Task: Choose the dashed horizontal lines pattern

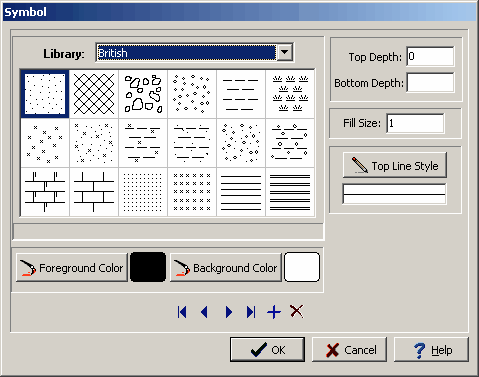Action: tap(241, 94)
